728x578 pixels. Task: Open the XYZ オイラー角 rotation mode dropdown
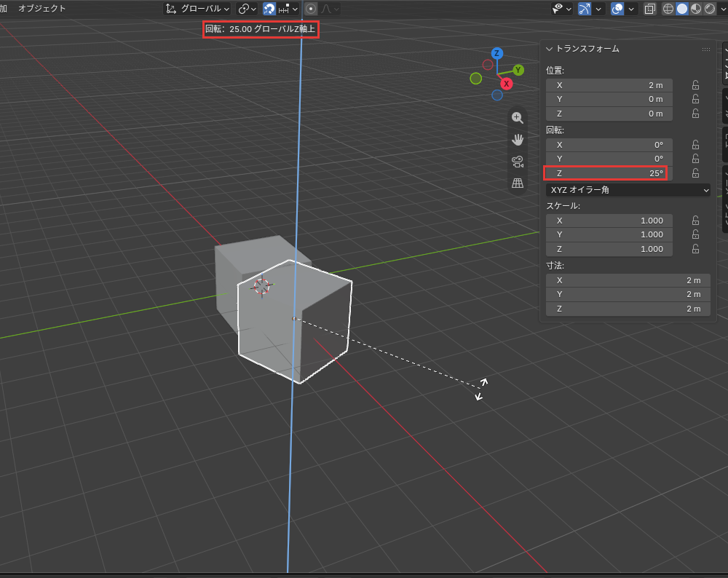[628, 190]
